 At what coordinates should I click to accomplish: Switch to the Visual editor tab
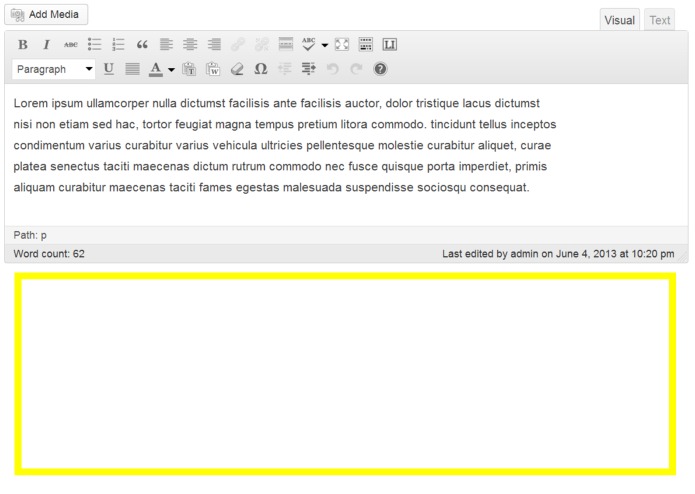[x=620, y=20]
